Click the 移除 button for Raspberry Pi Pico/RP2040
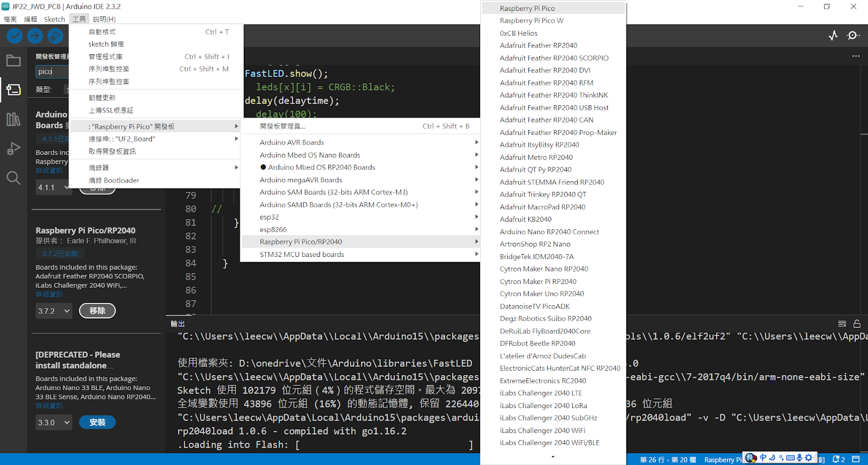The width and height of the screenshot is (868, 465). [98, 311]
